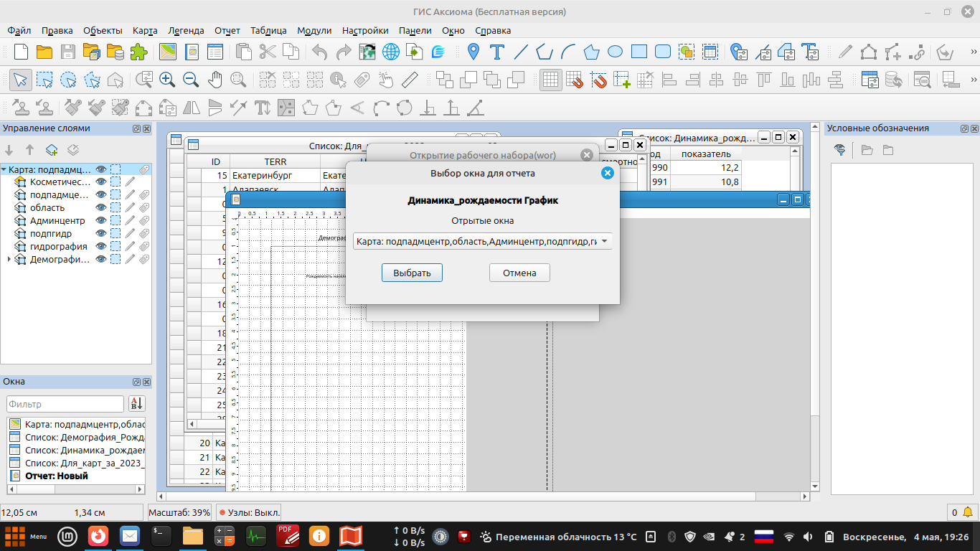Viewport: 980px width, 551px height.
Task: Click the blue globe icon in toolbar
Action: [x=391, y=52]
